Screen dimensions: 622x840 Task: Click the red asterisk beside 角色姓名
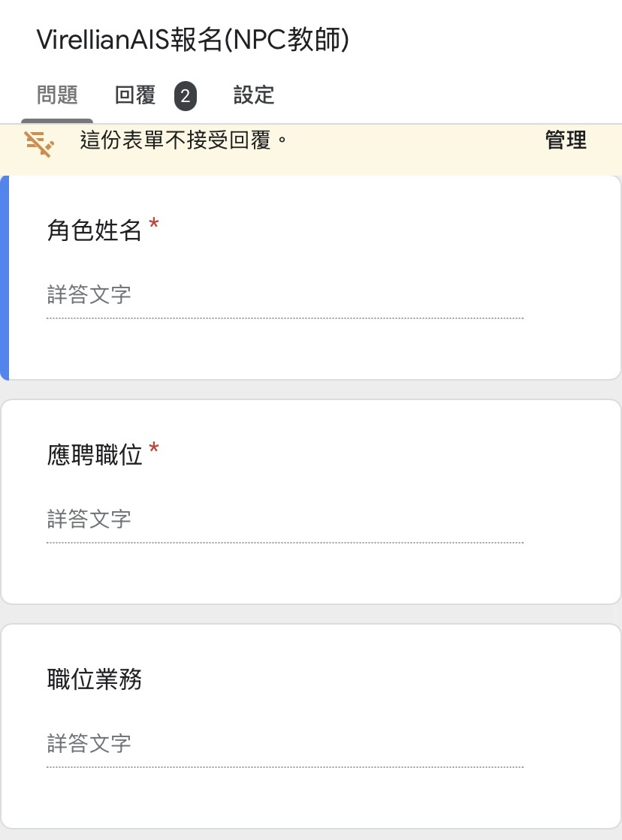pyautogui.click(x=154, y=224)
